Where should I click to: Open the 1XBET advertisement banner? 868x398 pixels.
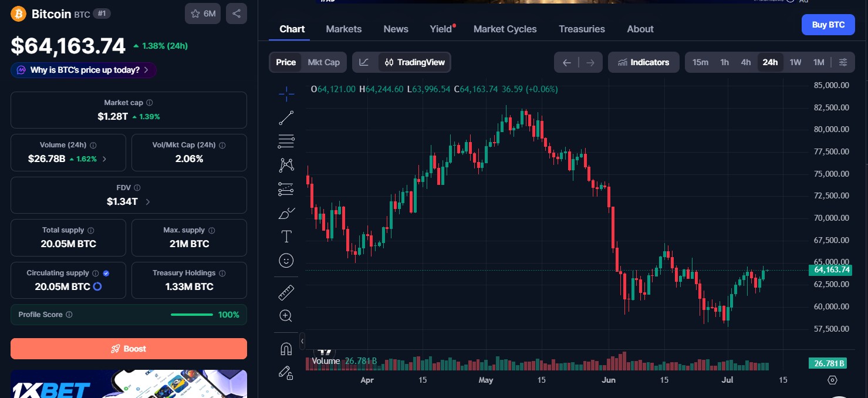(129, 384)
